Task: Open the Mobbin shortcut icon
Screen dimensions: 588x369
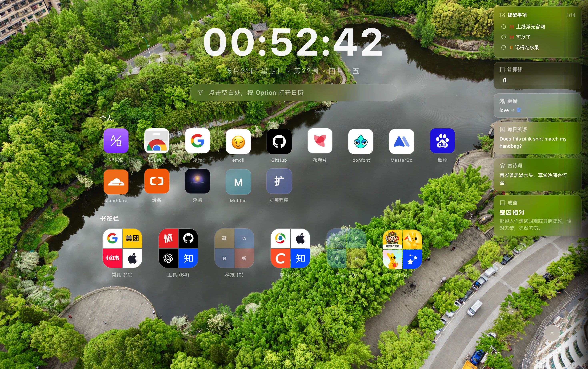Action: 238,182
